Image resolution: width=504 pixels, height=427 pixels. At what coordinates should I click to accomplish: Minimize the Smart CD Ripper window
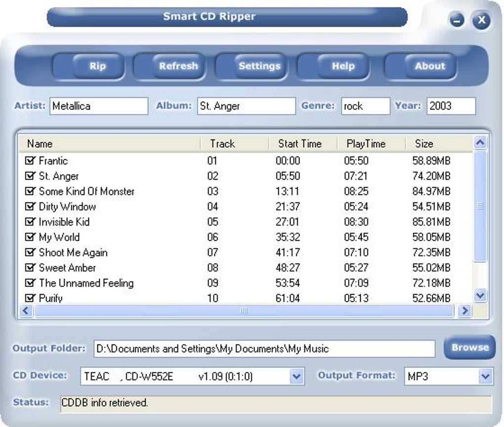point(457,20)
